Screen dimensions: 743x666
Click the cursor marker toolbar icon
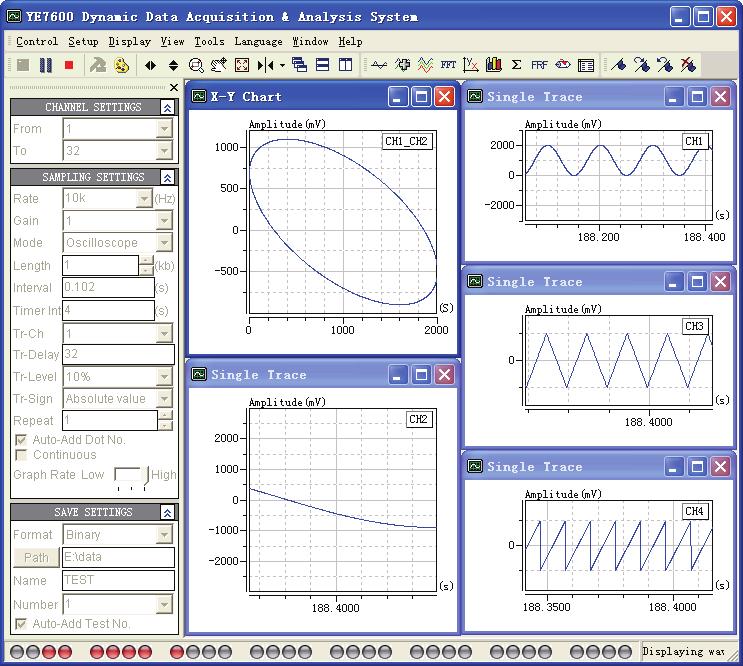pos(266,65)
